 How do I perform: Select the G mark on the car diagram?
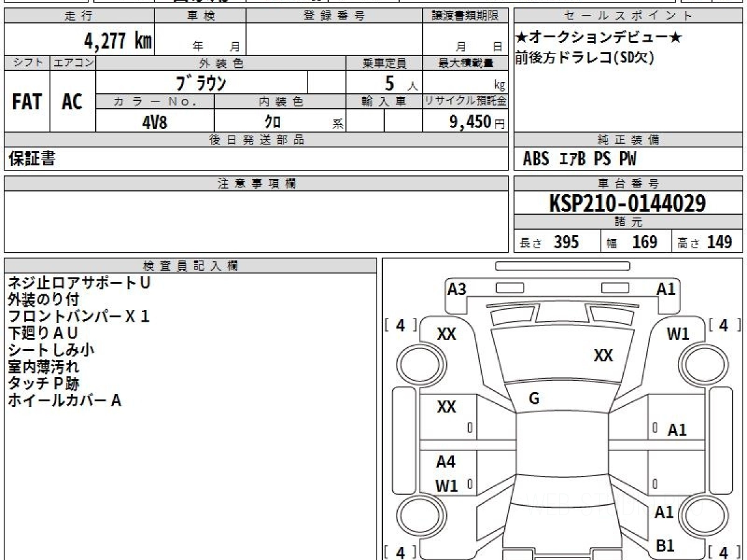(x=534, y=399)
